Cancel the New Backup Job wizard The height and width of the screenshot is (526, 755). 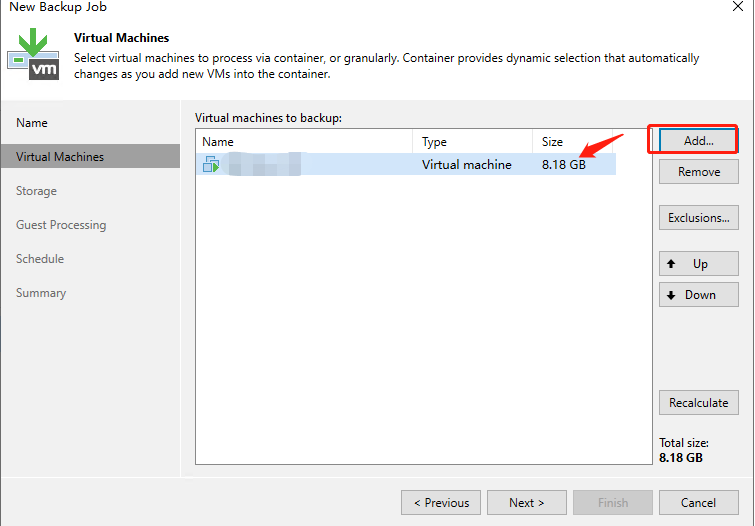(x=698, y=503)
